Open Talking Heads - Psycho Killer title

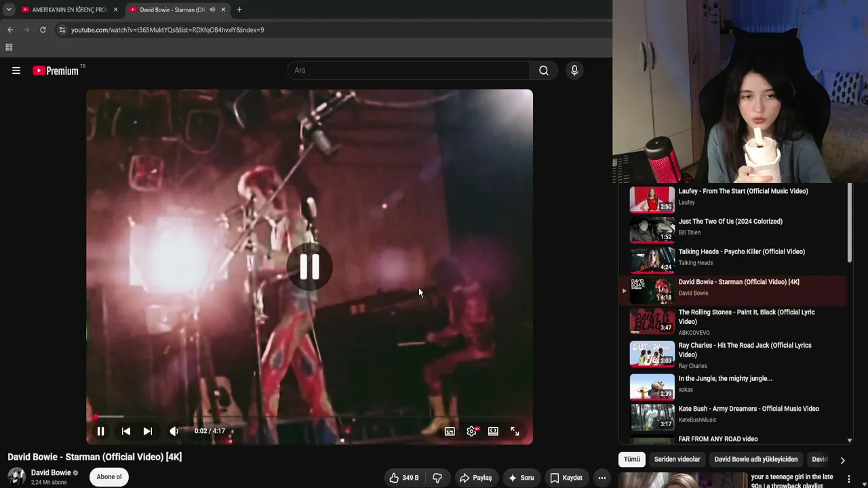point(742,252)
